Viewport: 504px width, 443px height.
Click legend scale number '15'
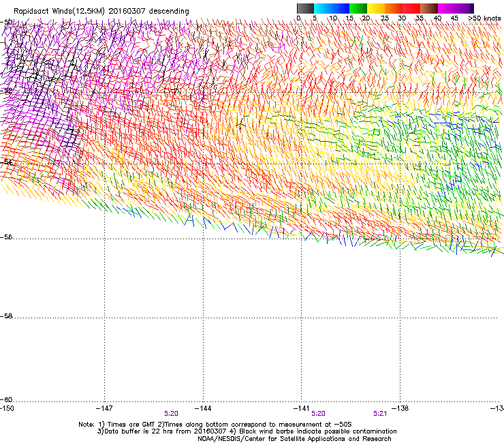pyautogui.click(x=349, y=18)
